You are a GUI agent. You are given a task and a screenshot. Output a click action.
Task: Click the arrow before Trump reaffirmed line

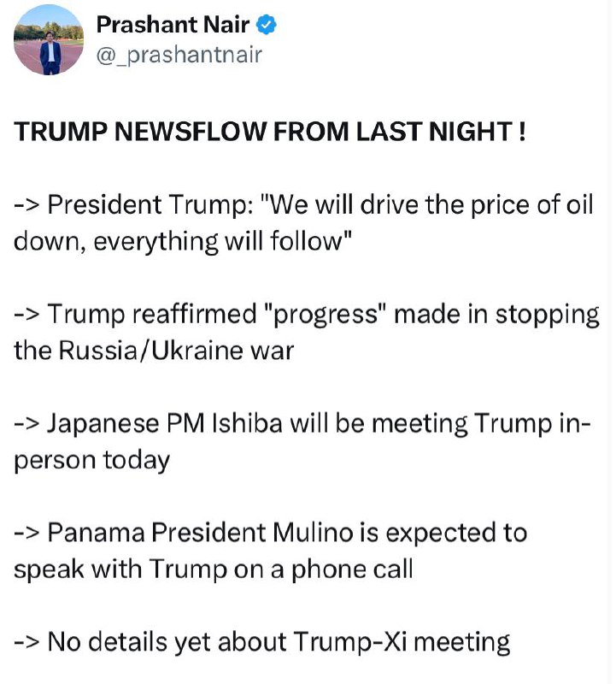click(27, 314)
